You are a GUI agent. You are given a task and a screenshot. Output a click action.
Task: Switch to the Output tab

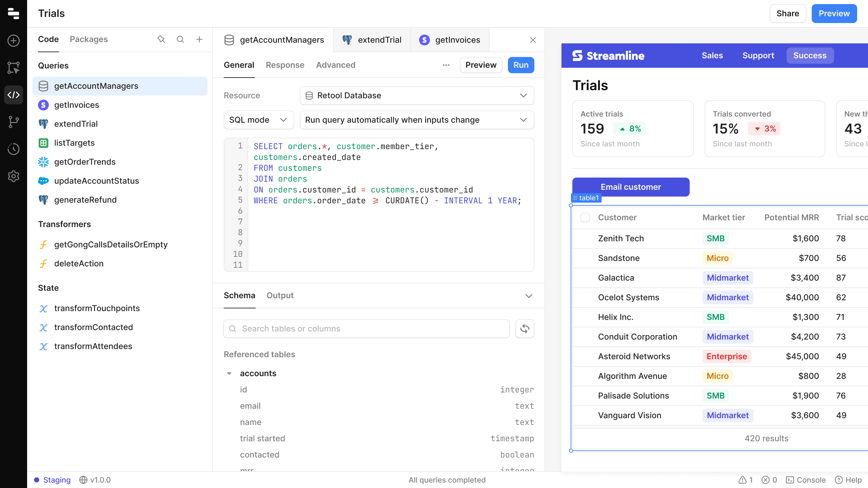280,296
